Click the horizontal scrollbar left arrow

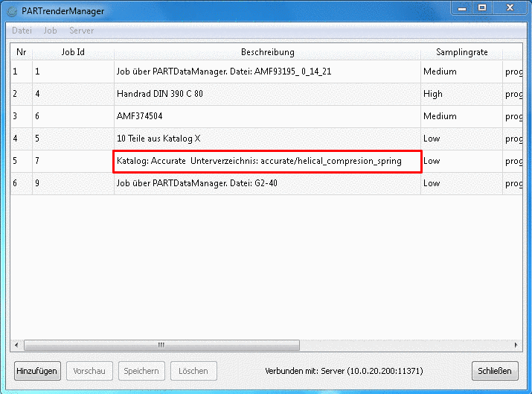[x=16, y=345]
